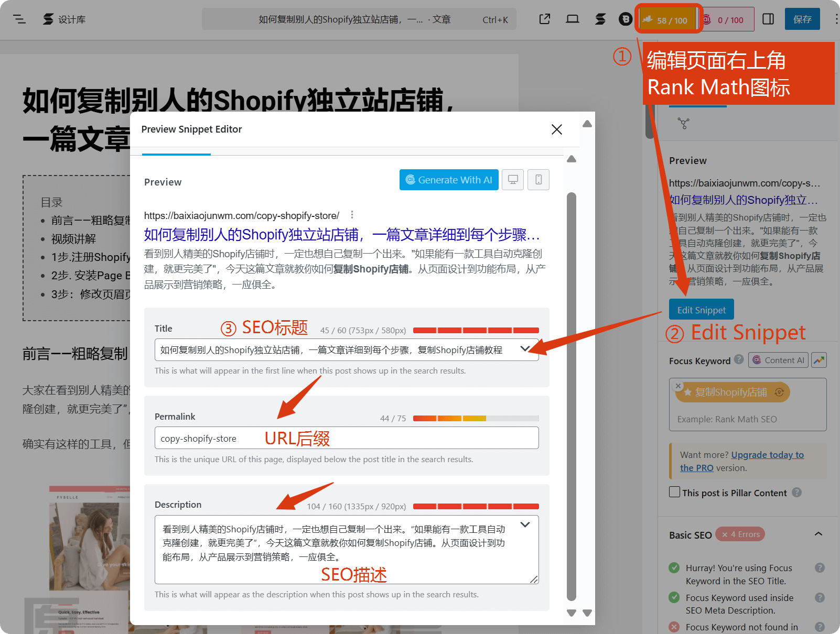Screen dimensions: 840x634
Task: Click the modal's inner vertical scrollbar
Action: pos(572,397)
